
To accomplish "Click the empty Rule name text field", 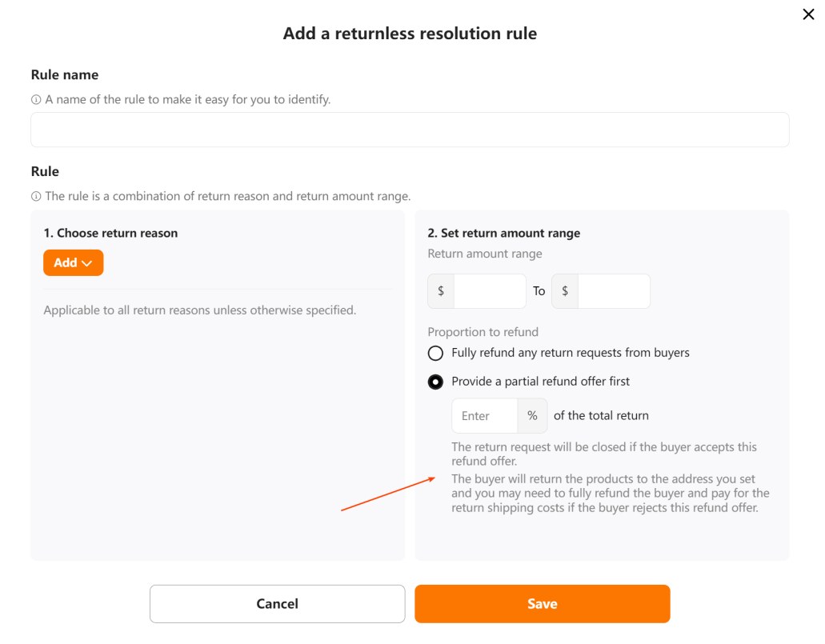I will tap(410, 129).
